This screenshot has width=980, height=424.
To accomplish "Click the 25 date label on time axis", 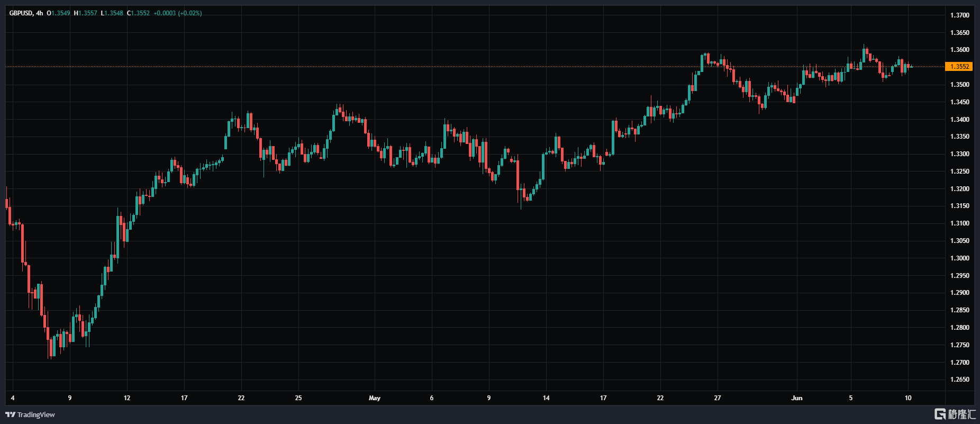I will coord(298,398).
